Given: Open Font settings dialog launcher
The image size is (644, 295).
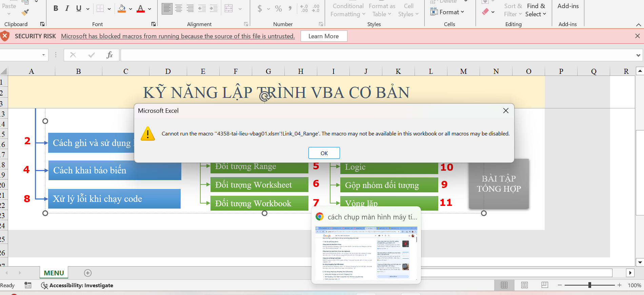Looking at the screenshot, I should (x=154, y=24).
